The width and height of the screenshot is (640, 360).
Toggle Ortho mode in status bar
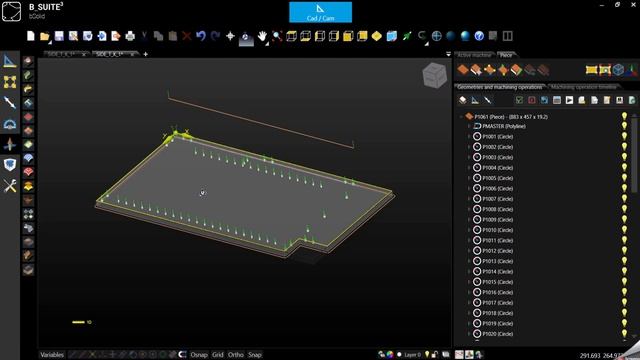(236, 355)
